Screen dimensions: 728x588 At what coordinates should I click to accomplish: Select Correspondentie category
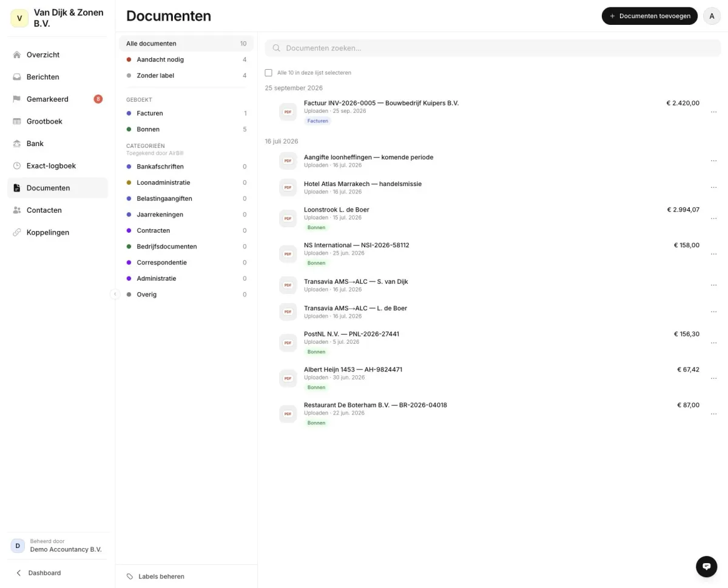186,262
